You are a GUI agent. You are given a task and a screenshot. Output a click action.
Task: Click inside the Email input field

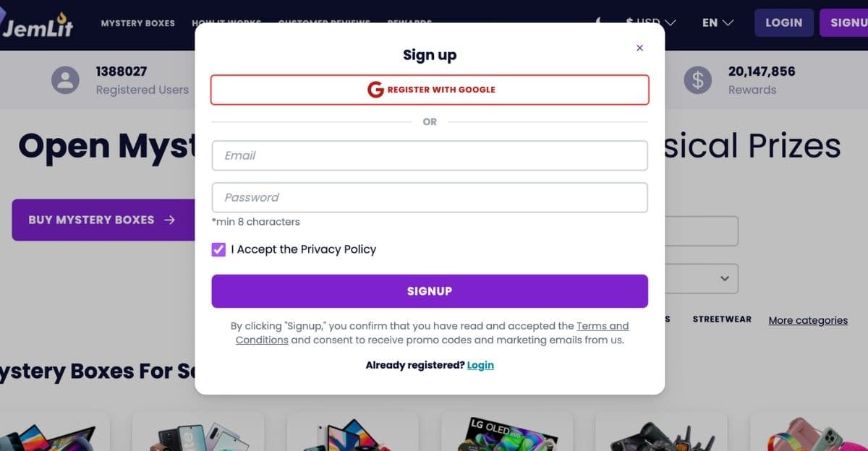point(430,155)
